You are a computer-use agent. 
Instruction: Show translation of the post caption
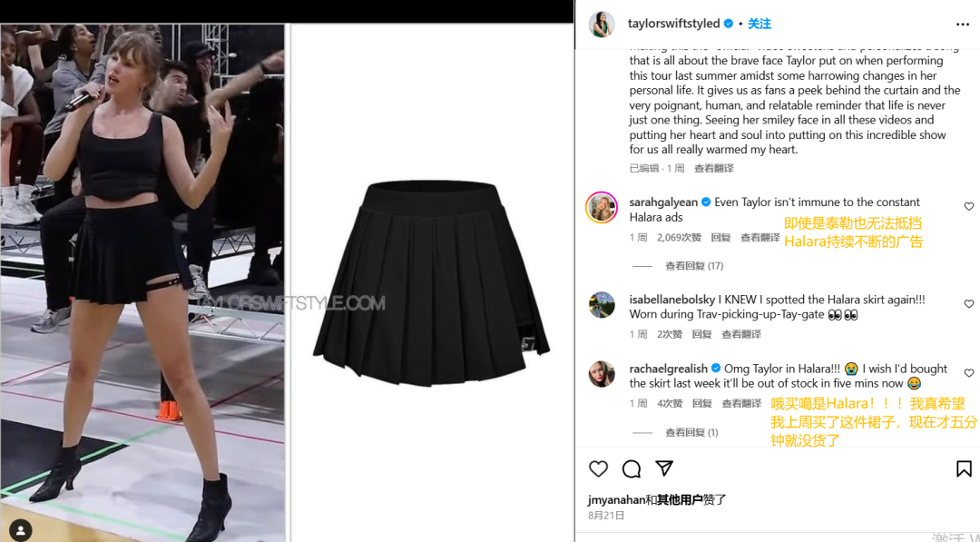(714, 168)
